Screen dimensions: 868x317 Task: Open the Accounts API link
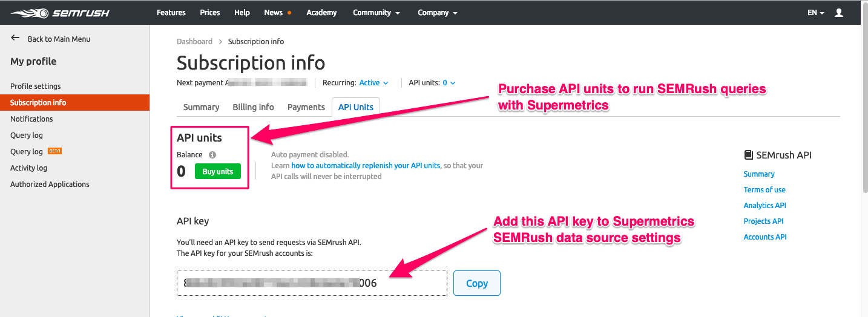click(x=765, y=237)
